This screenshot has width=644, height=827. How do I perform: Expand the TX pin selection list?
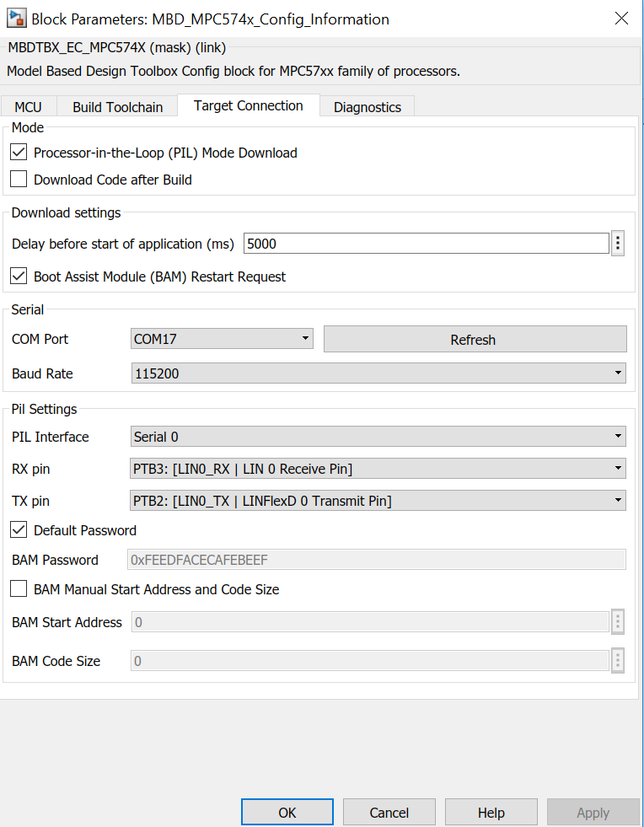click(378, 501)
